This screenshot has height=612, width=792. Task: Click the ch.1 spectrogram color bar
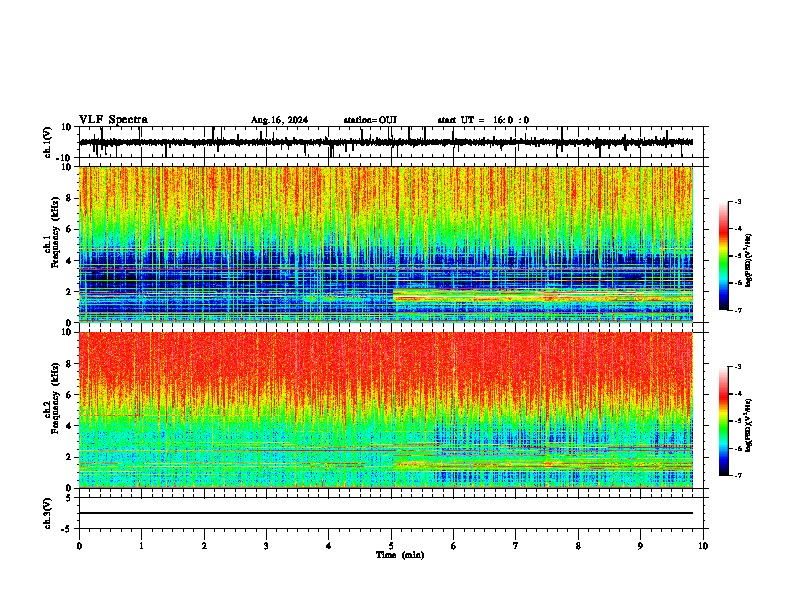click(x=723, y=256)
